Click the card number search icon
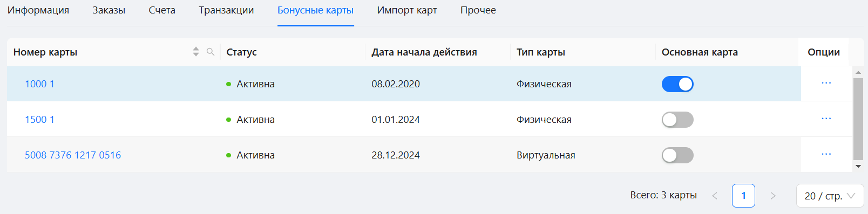Image resolution: width=868 pixels, height=214 pixels. pos(211,52)
